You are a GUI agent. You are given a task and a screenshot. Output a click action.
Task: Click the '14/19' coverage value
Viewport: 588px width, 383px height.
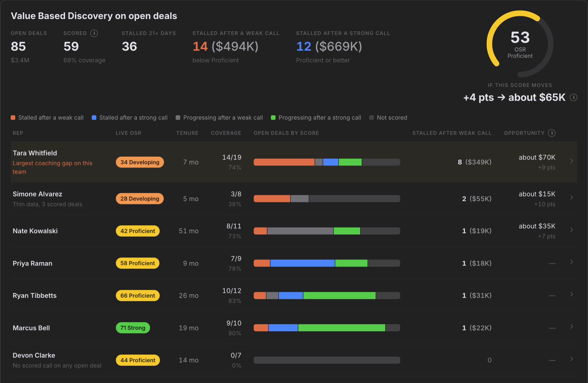pos(232,157)
